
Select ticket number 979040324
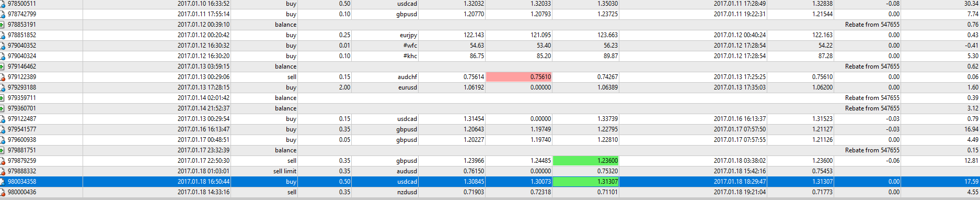pos(22,56)
